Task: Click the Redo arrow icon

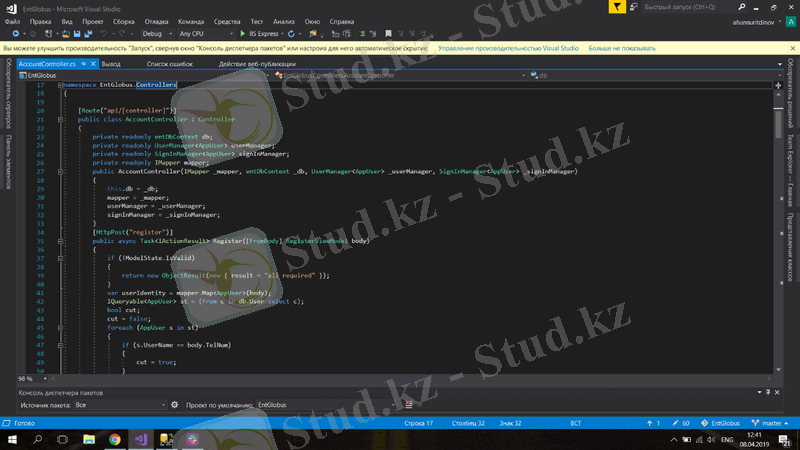Action: coord(121,34)
